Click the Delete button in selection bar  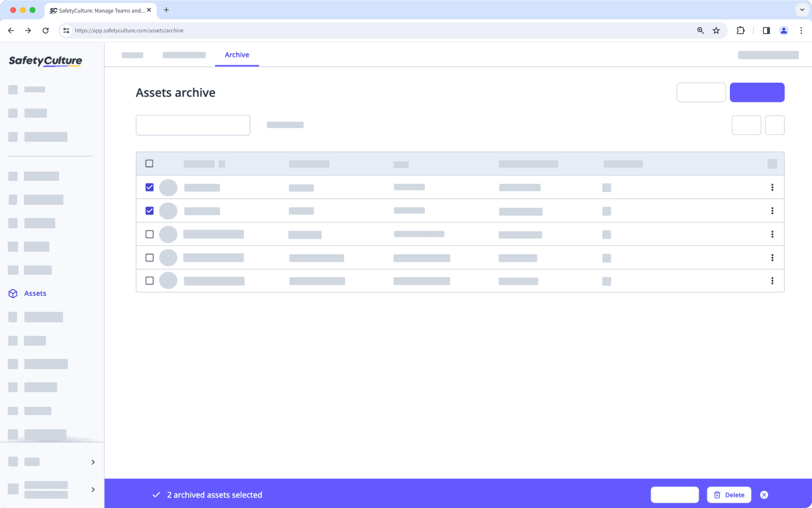coord(729,494)
